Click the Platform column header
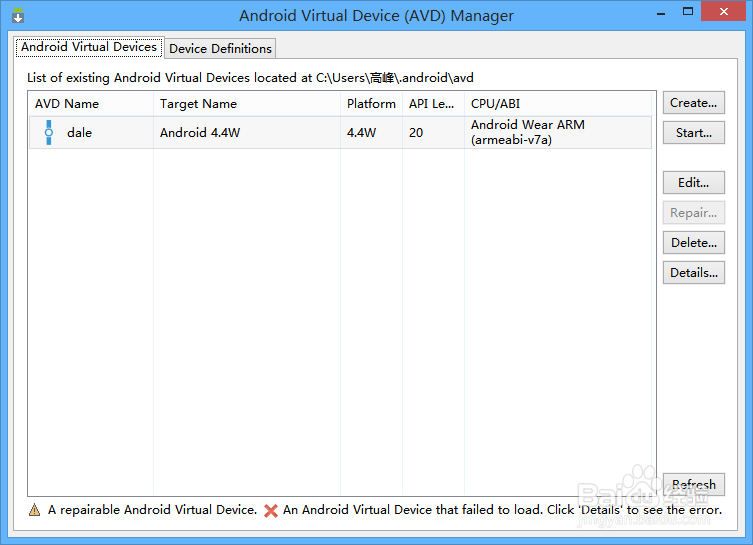 pyautogui.click(x=371, y=104)
